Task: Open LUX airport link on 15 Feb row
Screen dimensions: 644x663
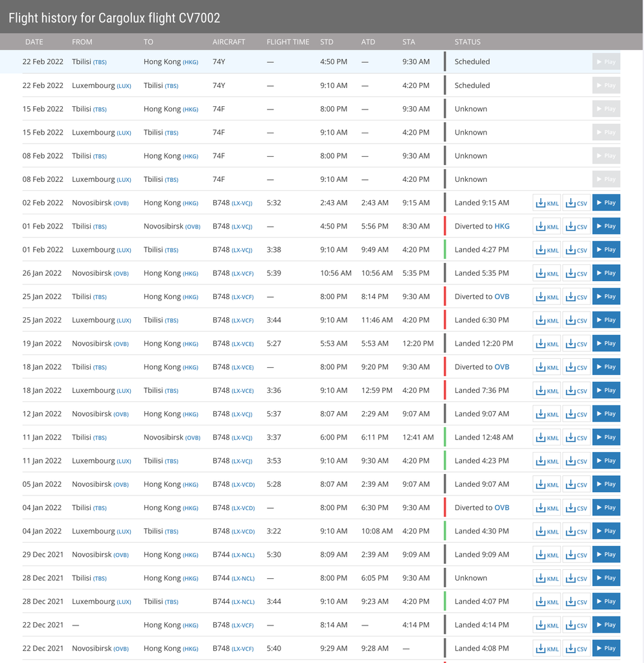Action: (x=124, y=133)
